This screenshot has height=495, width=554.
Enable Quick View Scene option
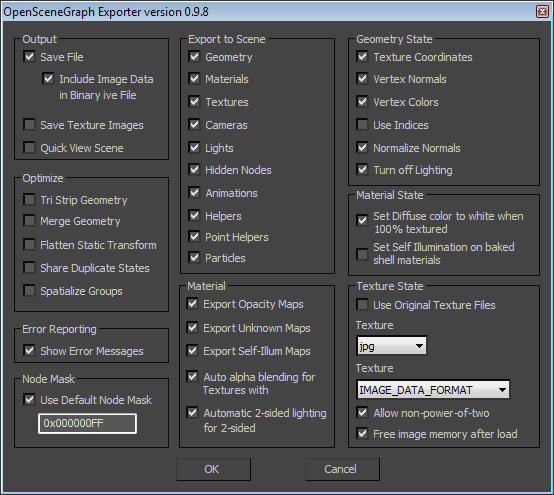[29, 147]
